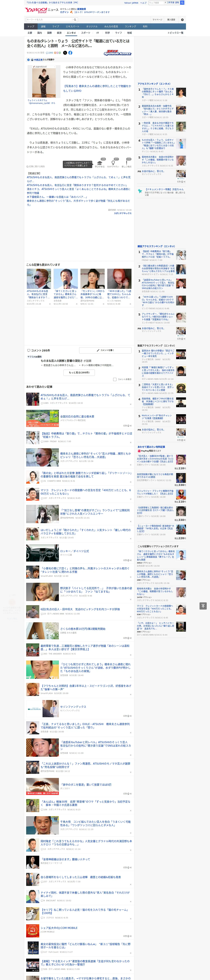Select the 速報 tab
The image size is (210, 980).
pyautogui.click(x=43, y=27)
